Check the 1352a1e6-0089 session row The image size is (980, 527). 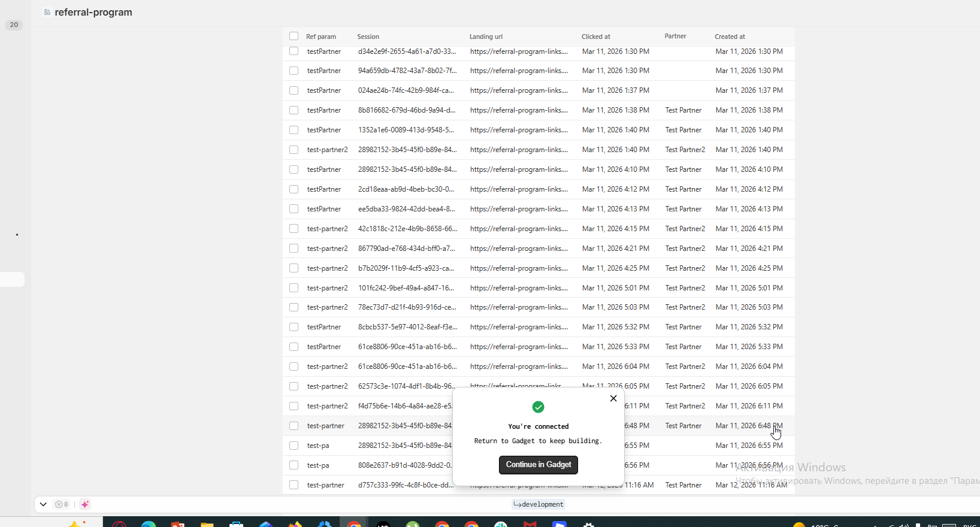point(294,130)
